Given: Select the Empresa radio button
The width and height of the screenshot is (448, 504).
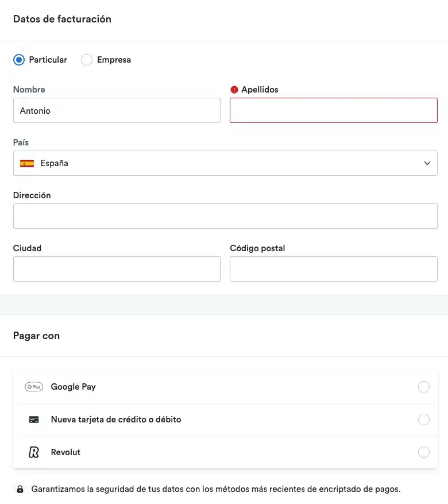Looking at the screenshot, I should click(x=86, y=59).
